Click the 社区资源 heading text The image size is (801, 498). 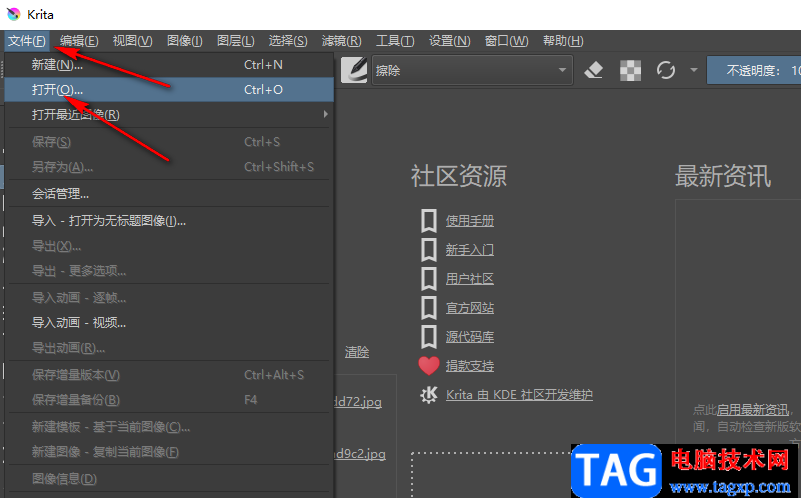pos(459,176)
